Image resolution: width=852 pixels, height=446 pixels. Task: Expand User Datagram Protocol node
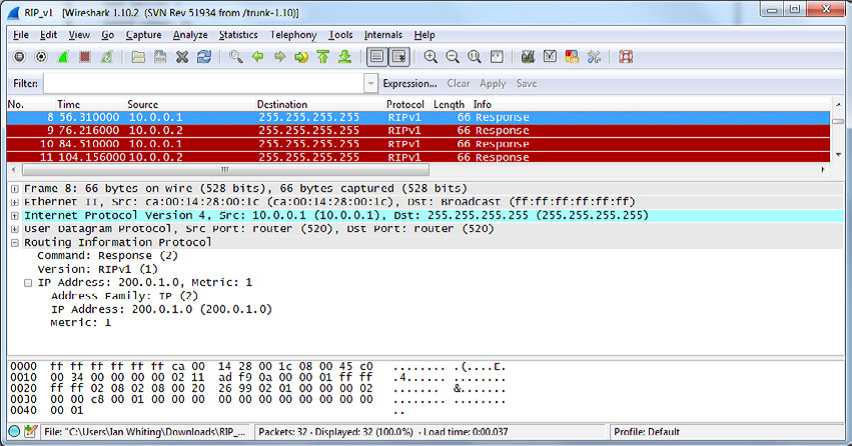tap(15, 229)
